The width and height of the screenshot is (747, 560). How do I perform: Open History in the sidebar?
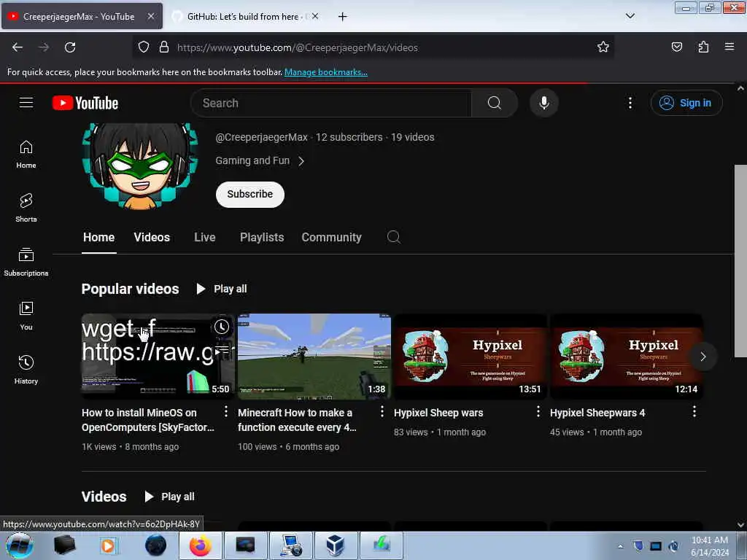coord(26,370)
